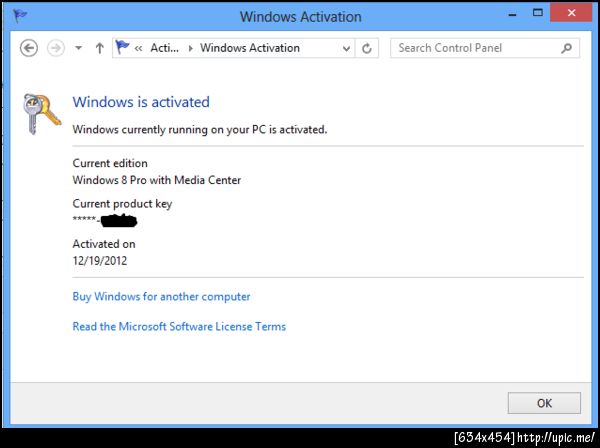Click 'Windows currently running on your PC' text
The height and width of the screenshot is (448, 600).
[170, 130]
